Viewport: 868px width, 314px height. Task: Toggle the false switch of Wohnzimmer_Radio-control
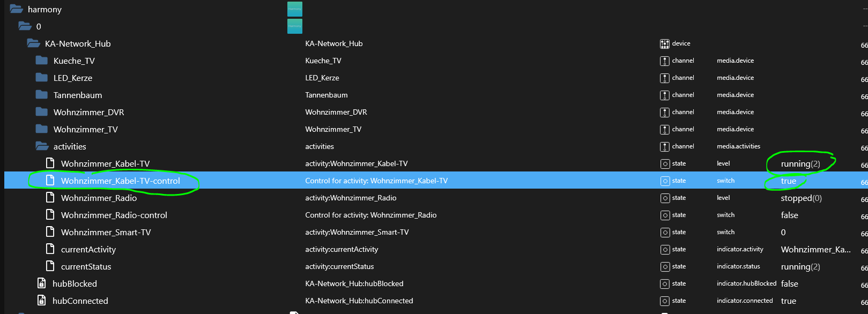coord(789,215)
